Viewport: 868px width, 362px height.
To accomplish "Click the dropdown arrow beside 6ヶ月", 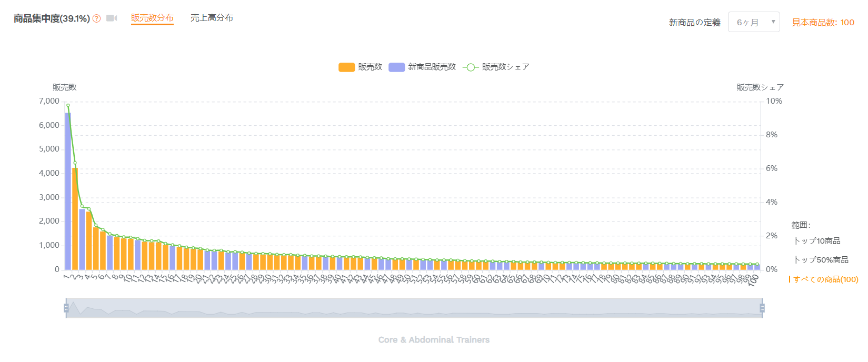I will (773, 22).
